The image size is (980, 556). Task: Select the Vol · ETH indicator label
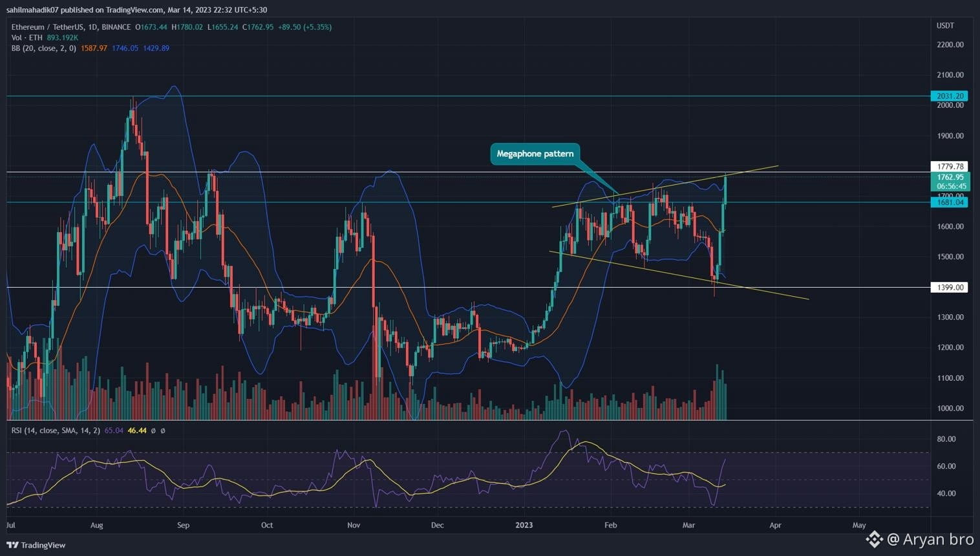[x=27, y=37]
